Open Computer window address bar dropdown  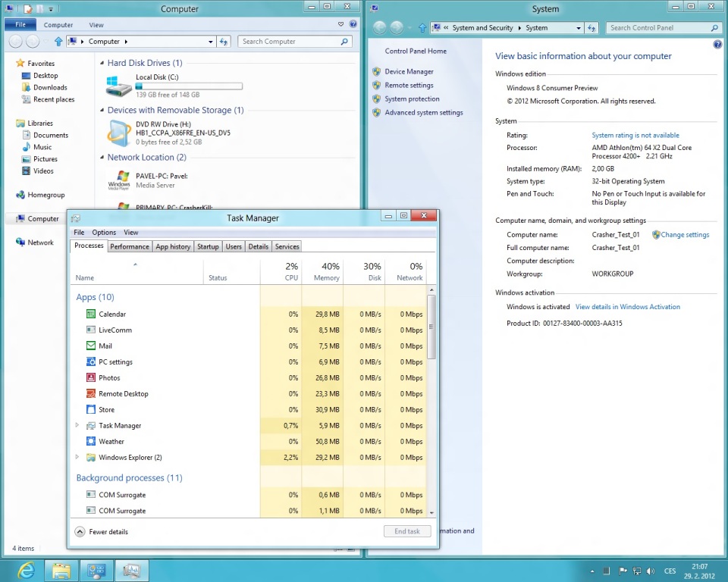211,42
